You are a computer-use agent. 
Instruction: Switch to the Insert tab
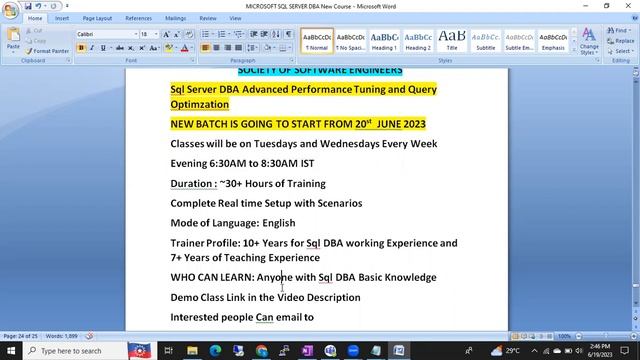[x=62, y=18]
